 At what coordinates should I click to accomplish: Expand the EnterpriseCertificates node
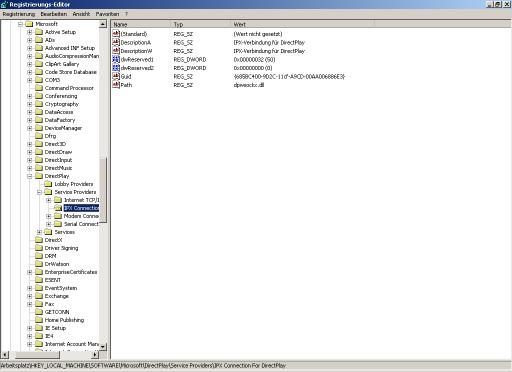tap(30, 272)
